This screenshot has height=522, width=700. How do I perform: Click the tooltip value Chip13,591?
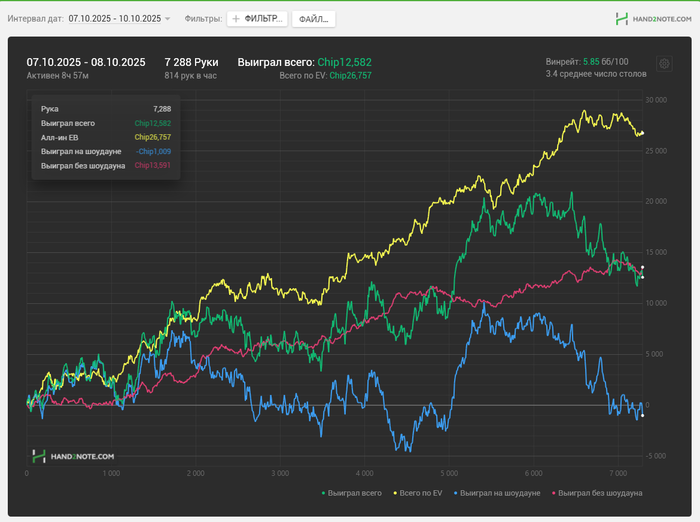pyautogui.click(x=153, y=165)
